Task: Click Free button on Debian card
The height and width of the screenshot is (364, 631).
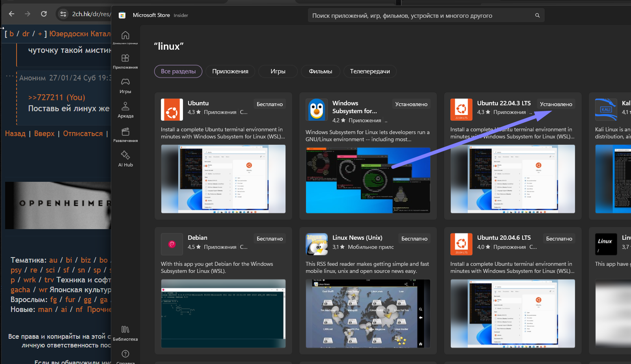Action: 269,239
